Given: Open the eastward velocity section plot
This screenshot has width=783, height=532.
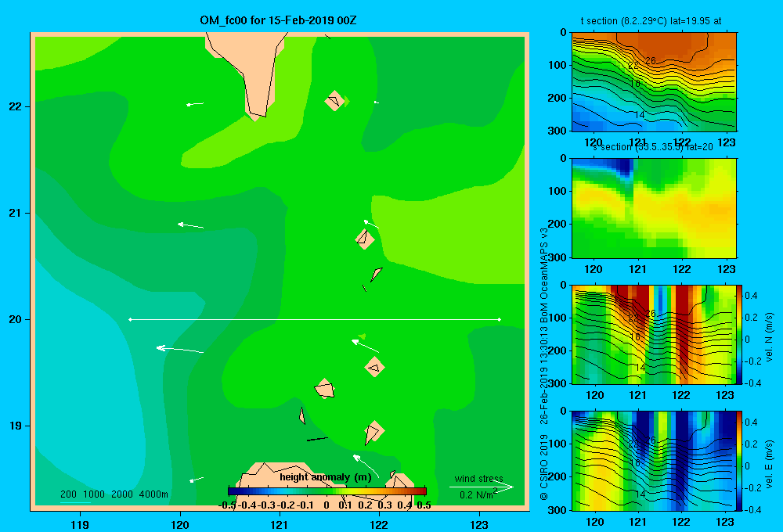Looking at the screenshot, I should point(654,461).
